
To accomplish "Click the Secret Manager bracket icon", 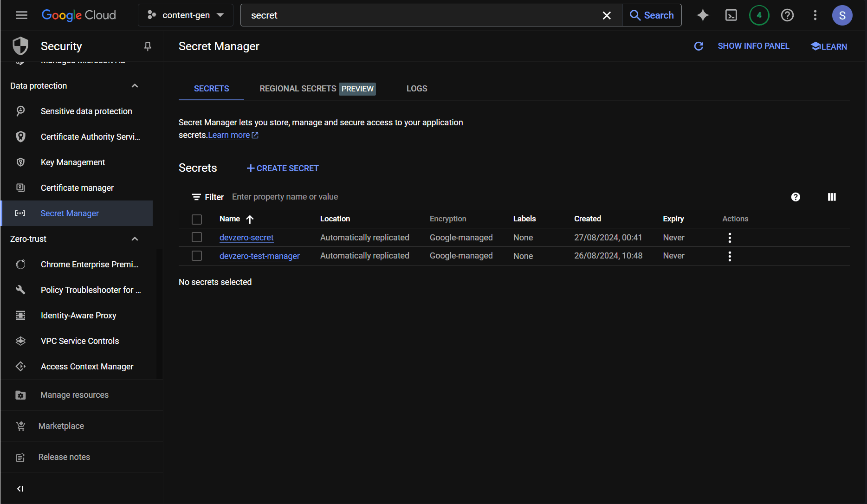I will 20,213.
